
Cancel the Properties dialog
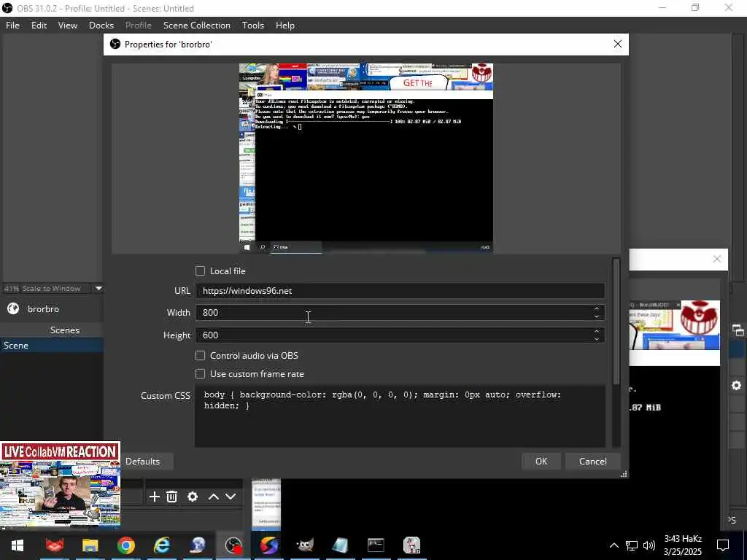click(x=592, y=461)
